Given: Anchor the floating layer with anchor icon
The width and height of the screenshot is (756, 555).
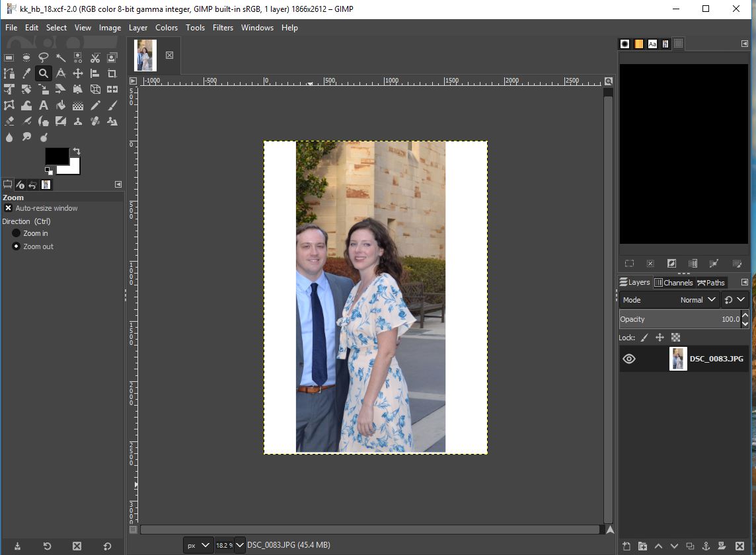Looking at the screenshot, I should (x=706, y=546).
